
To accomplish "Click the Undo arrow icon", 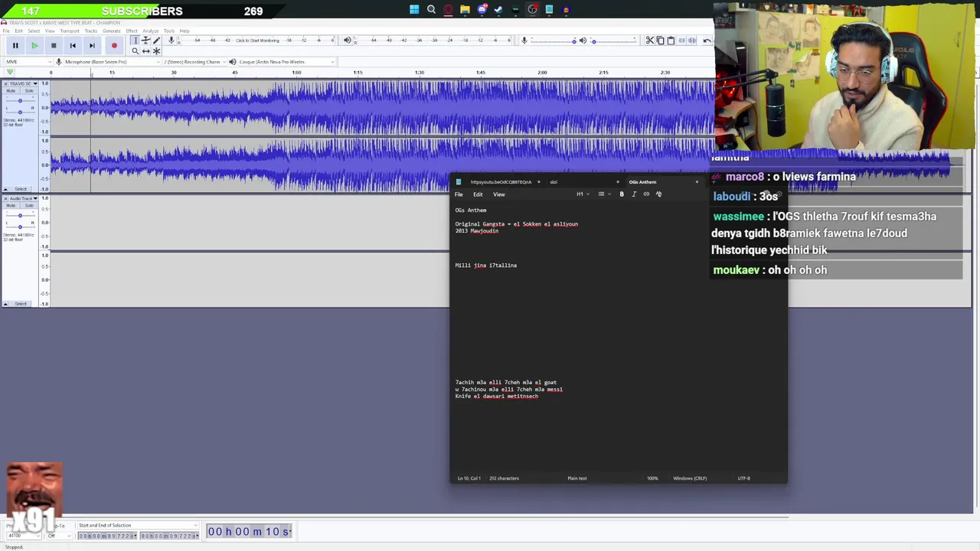I will coord(707,41).
